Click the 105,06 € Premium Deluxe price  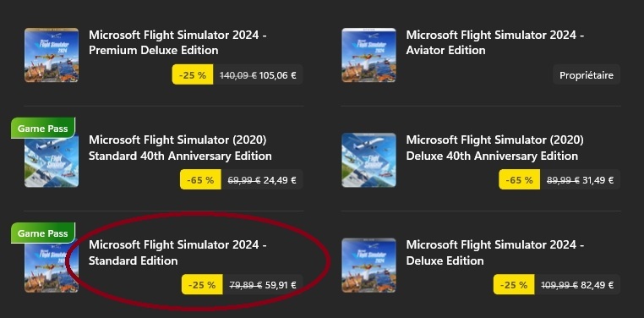[278, 75]
